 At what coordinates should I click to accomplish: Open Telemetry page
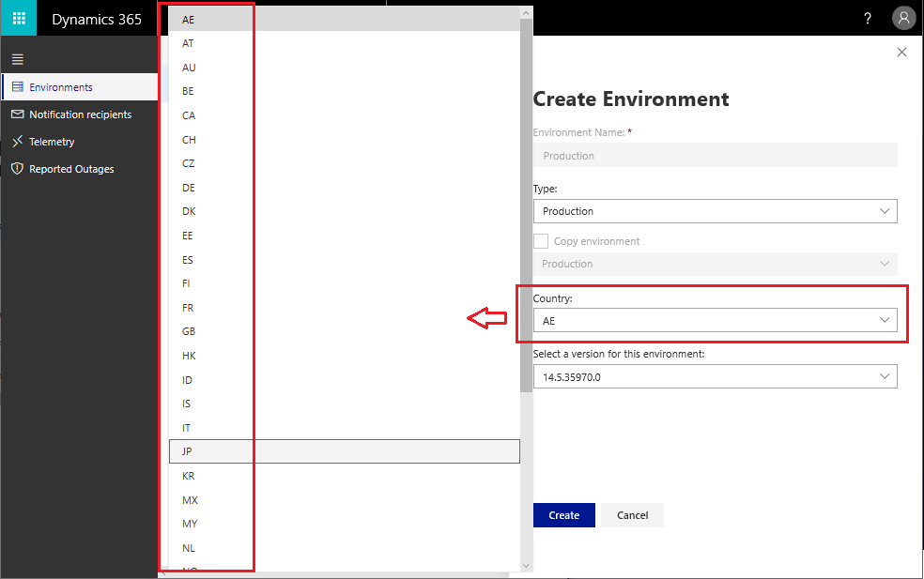click(x=80, y=142)
